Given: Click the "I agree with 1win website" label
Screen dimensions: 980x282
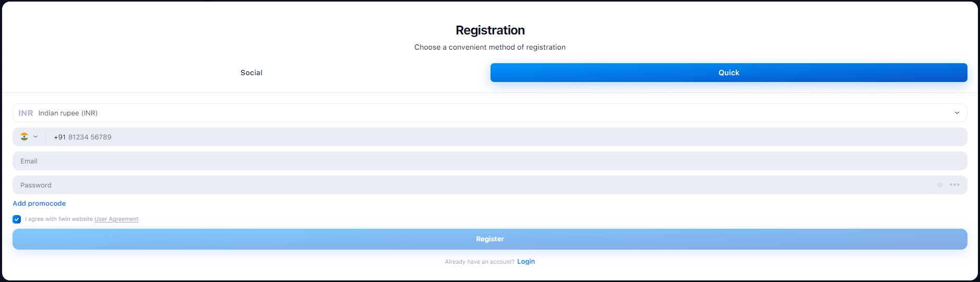Looking at the screenshot, I should 58,219.
